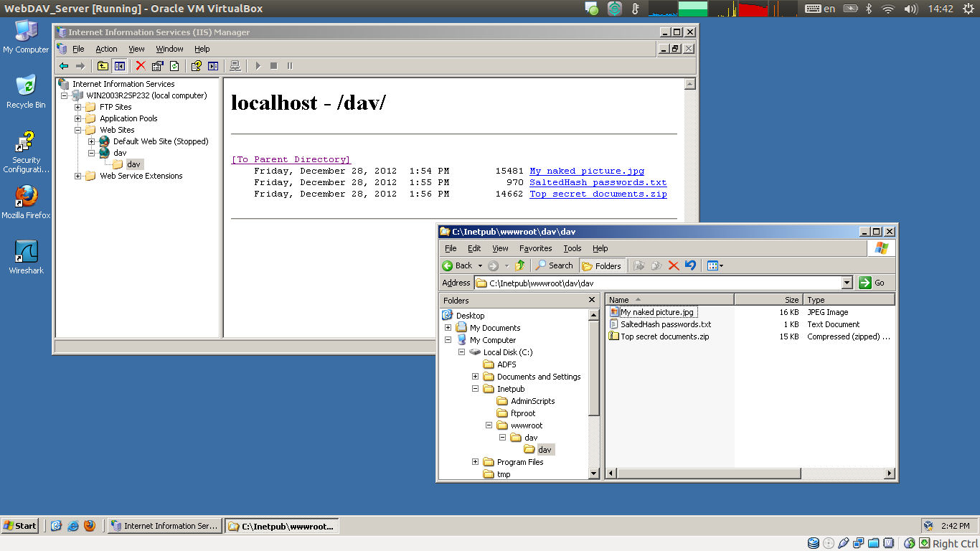Click the Search button in Explorer
Screen dimensions: 980x551
(555, 265)
